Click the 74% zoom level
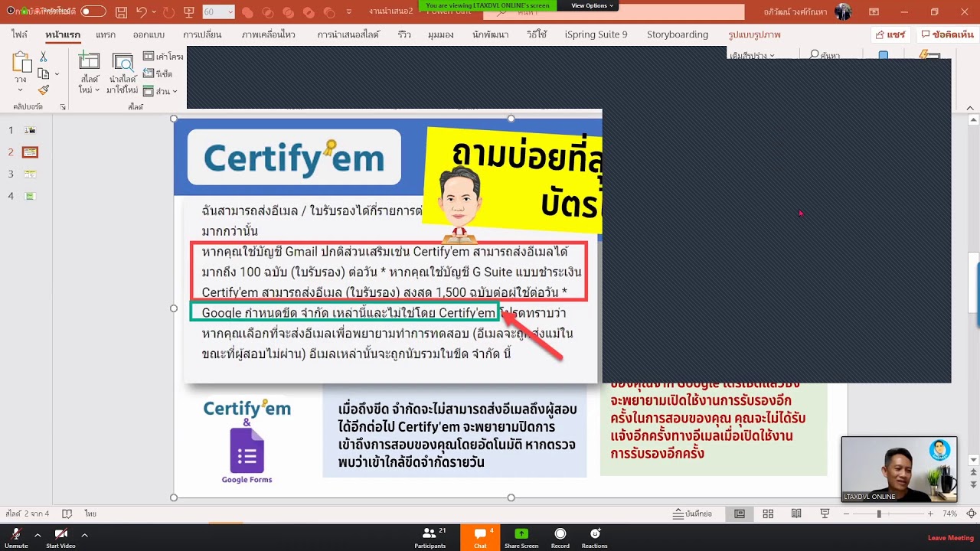The height and width of the screenshot is (551, 980). click(949, 514)
